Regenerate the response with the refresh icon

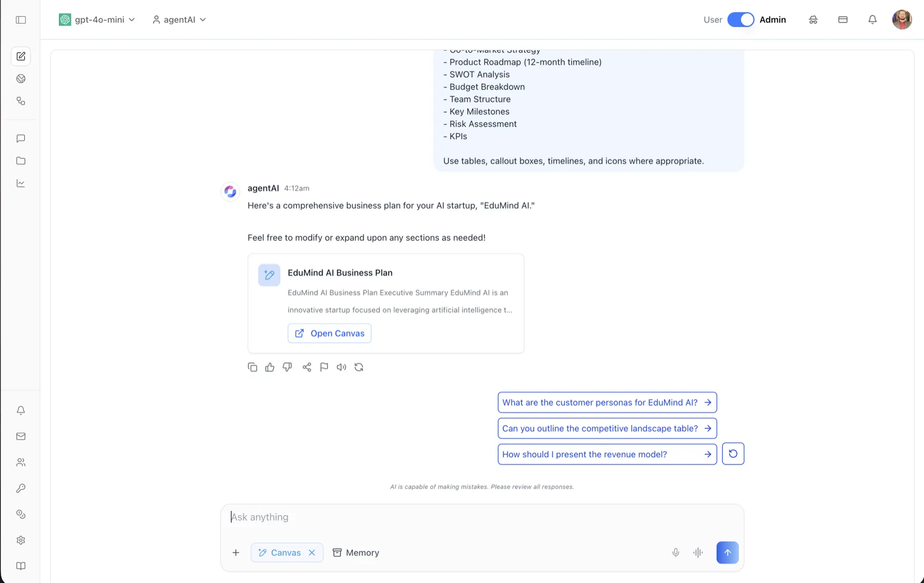(x=359, y=367)
